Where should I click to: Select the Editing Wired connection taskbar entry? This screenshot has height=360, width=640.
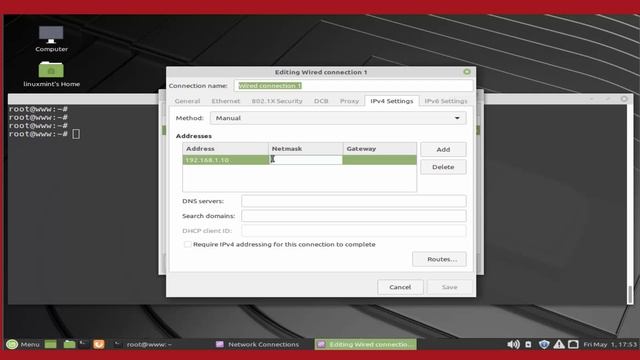tap(366, 344)
